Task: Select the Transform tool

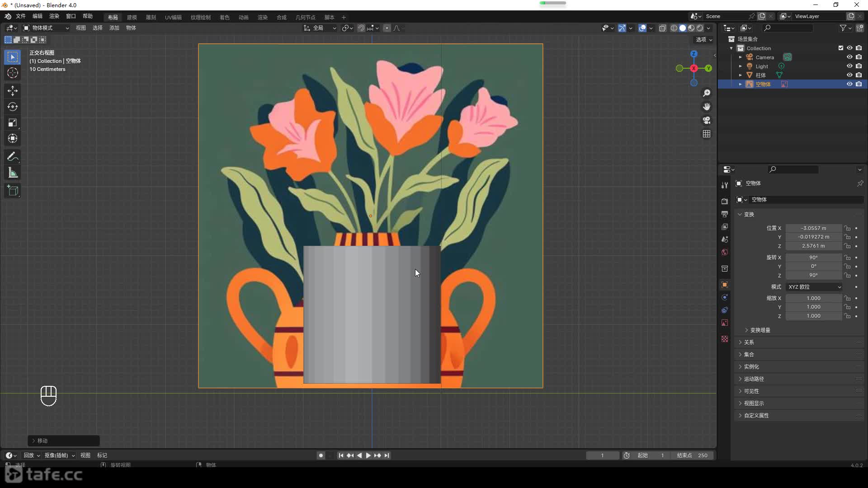Action: click(x=13, y=138)
